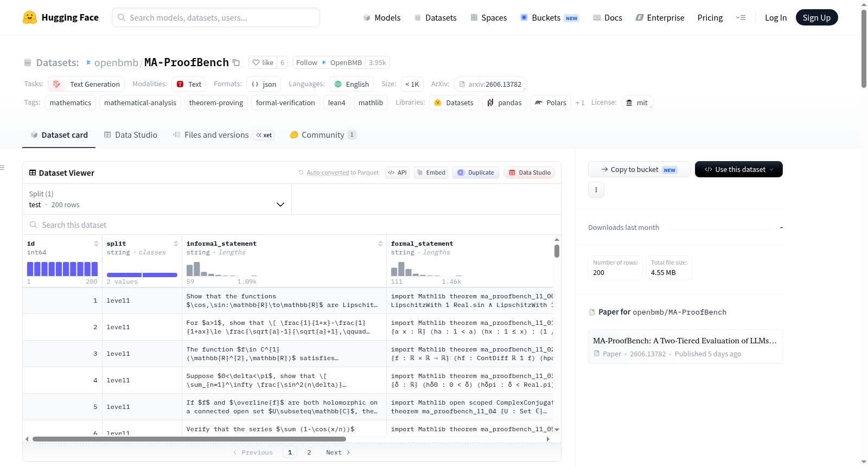Viewport: 868px width, 467px height.
Task: Click the Search this dataset field
Action: 292,225
